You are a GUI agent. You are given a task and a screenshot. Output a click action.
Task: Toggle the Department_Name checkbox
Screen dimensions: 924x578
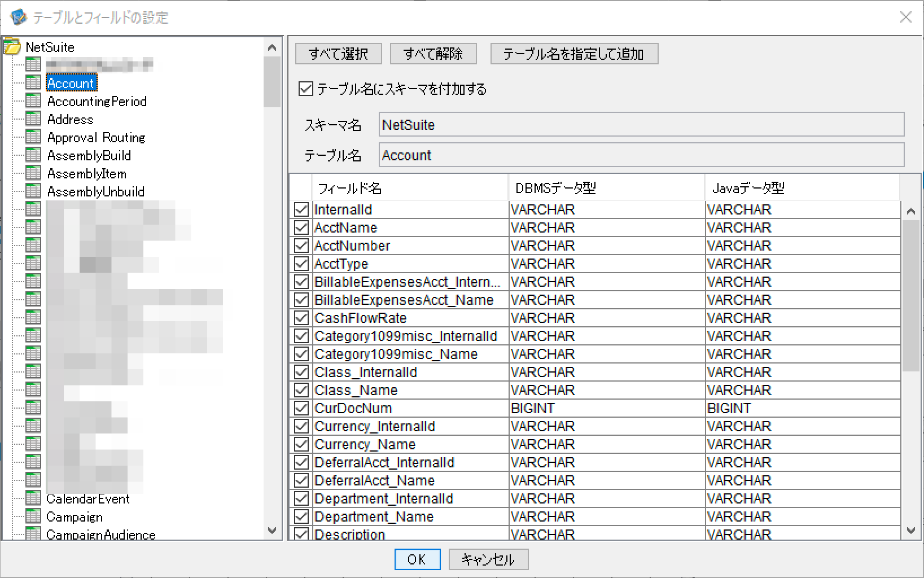[x=301, y=516]
